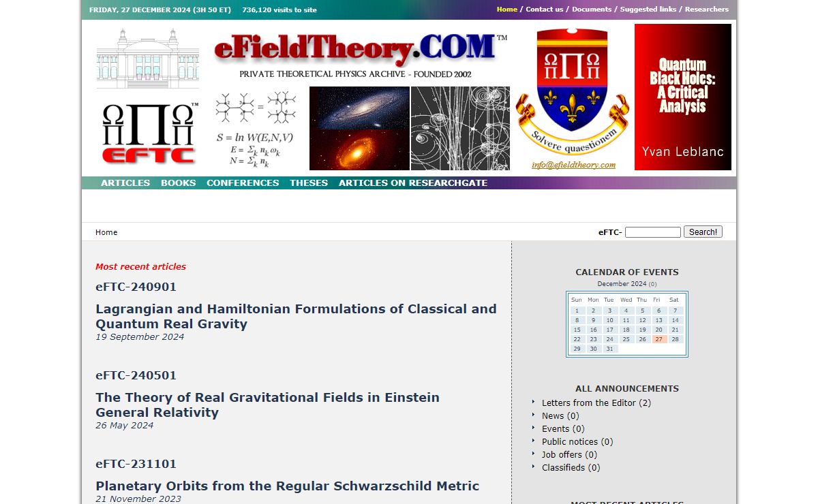This screenshot has height=504, width=818.
Task: Click the Solvere quaestionem coat of arms
Action: [x=572, y=92]
